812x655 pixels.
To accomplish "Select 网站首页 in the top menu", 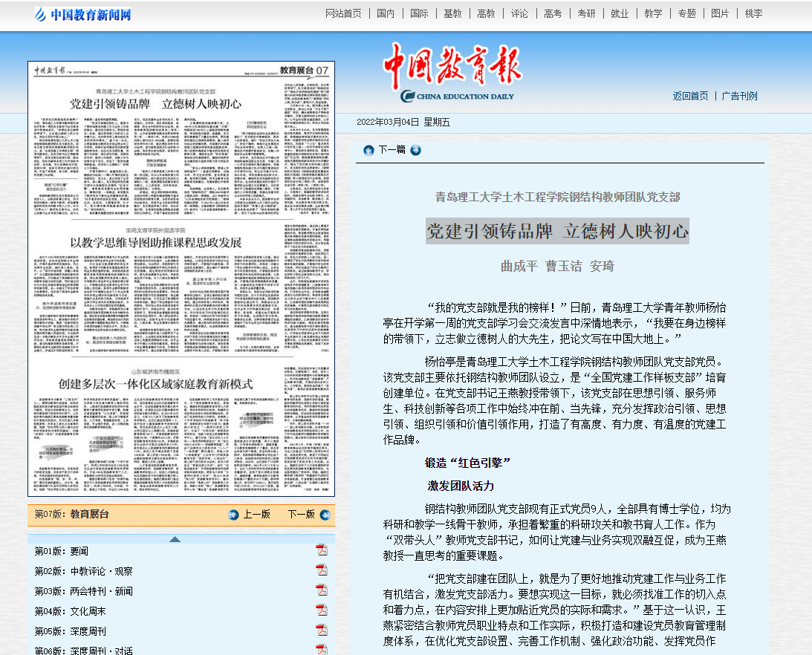I will pyautogui.click(x=343, y=13).
